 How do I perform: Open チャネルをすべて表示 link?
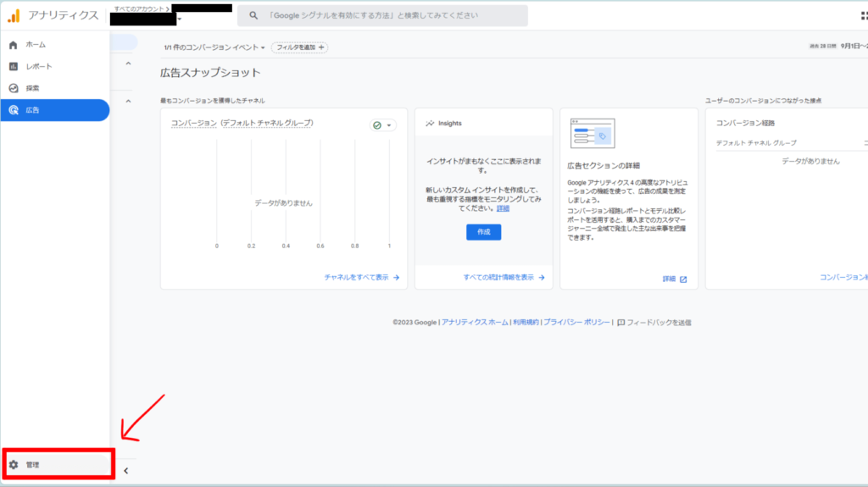tap(361, 277)
